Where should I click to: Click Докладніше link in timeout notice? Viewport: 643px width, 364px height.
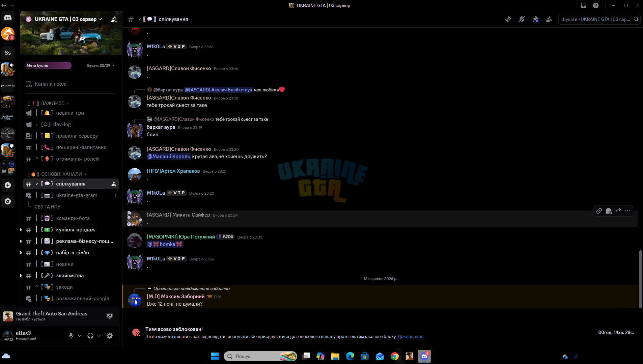click(410, 337)
